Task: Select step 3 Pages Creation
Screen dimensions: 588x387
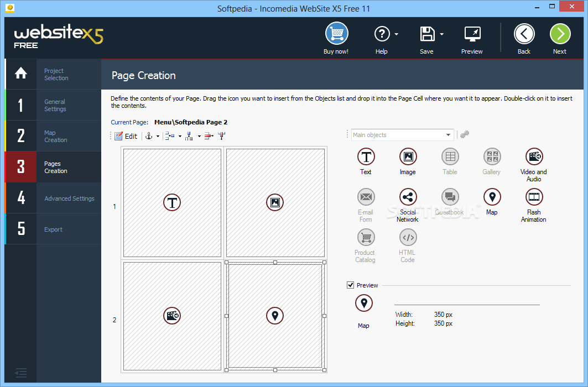Action: (x=53, y=167)
